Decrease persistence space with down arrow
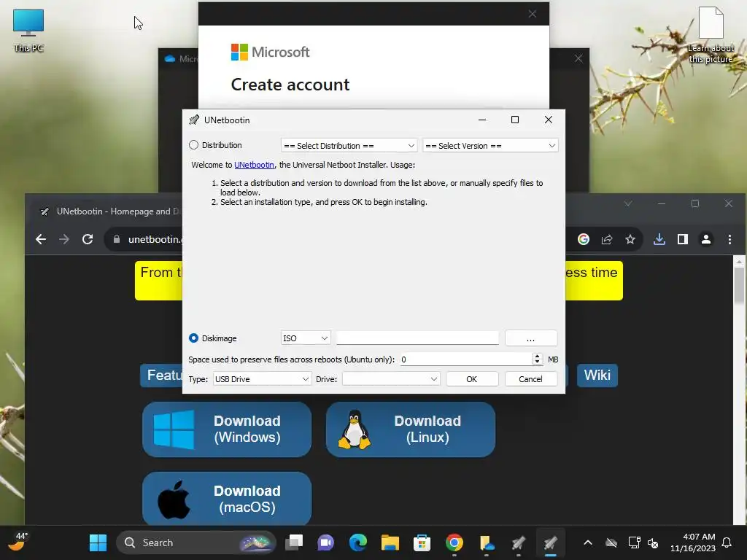Viewport: 747px width, 560px height. tap(538, 362)
